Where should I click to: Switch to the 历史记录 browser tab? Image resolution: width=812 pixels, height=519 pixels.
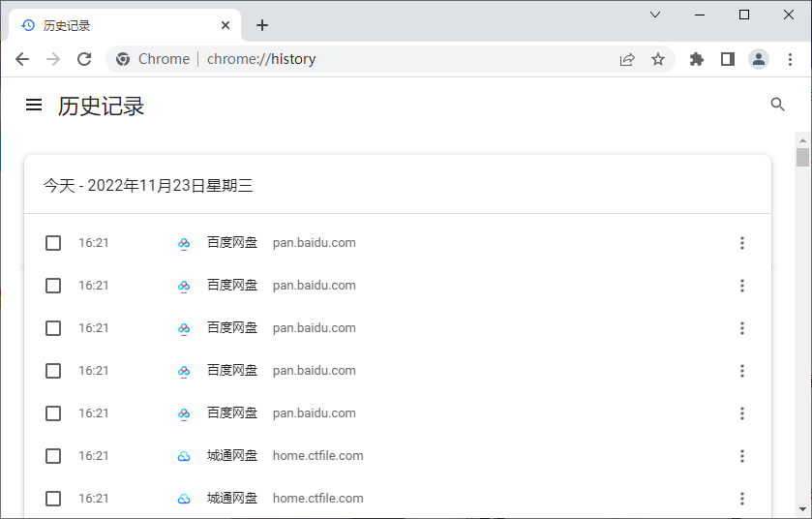tap(124, 25)
